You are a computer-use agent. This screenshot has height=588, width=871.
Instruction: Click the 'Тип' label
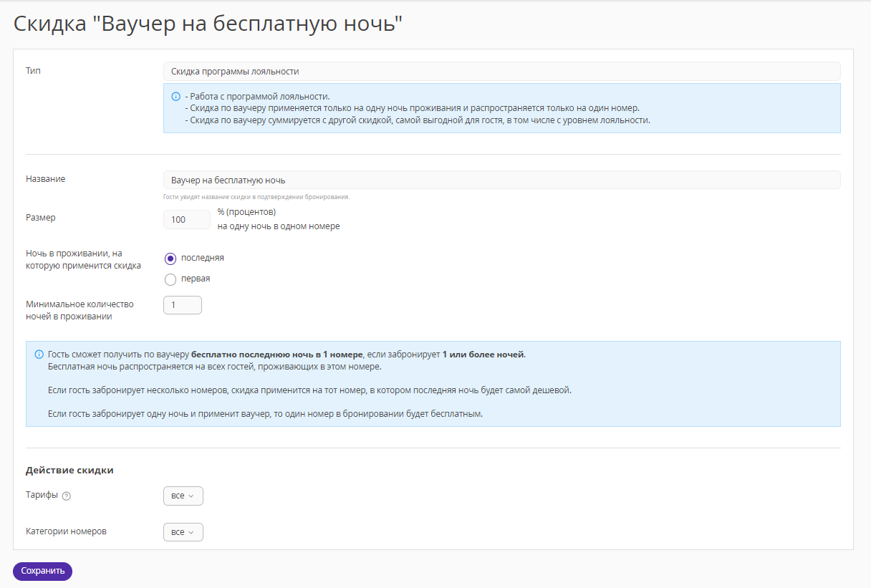(33, 71)
